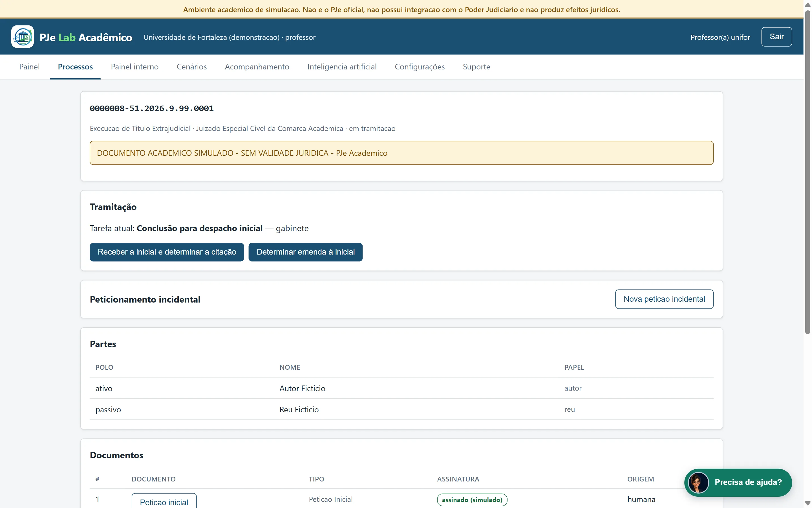
Task: Click the assinado (simulado) signature badge
Action: 472,500
